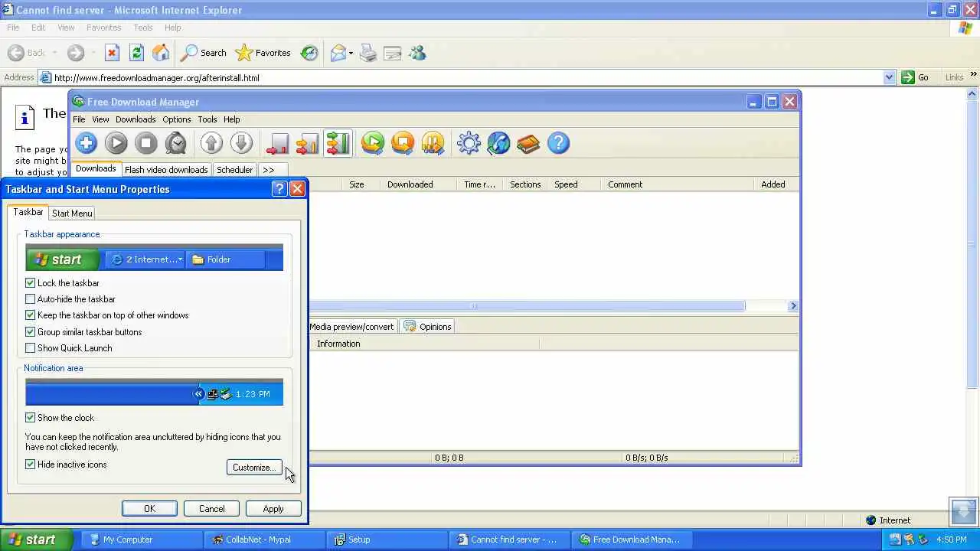The width and height of the screenshot is (980, 551).
Task: Click the blue plus Add Download icon
Action: (86, 143)
